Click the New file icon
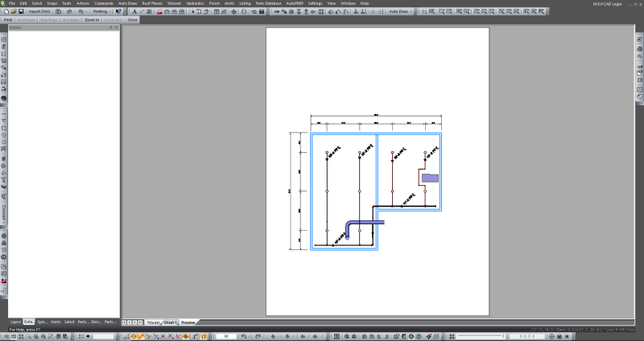 (6, 11)
